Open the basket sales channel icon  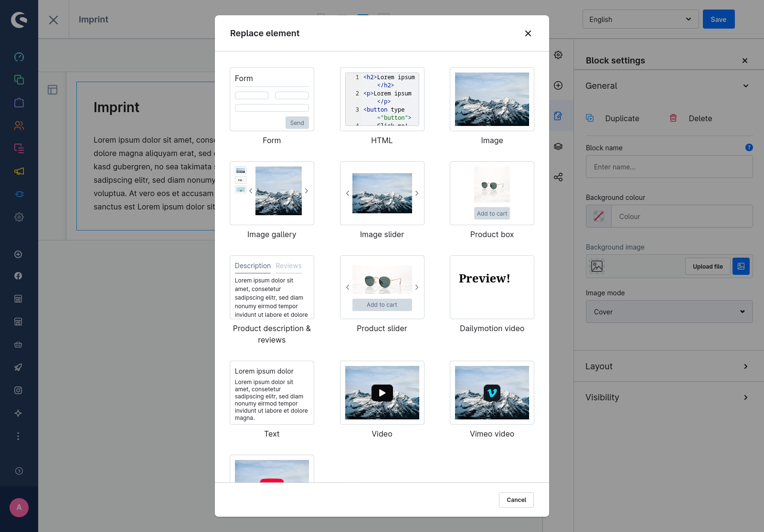(x=18, y=344)
